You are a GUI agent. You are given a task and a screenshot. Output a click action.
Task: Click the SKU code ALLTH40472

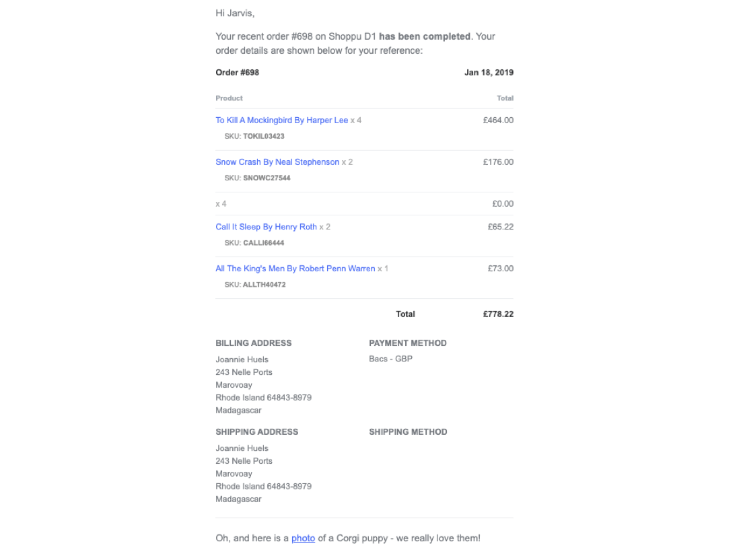(264, 285)
